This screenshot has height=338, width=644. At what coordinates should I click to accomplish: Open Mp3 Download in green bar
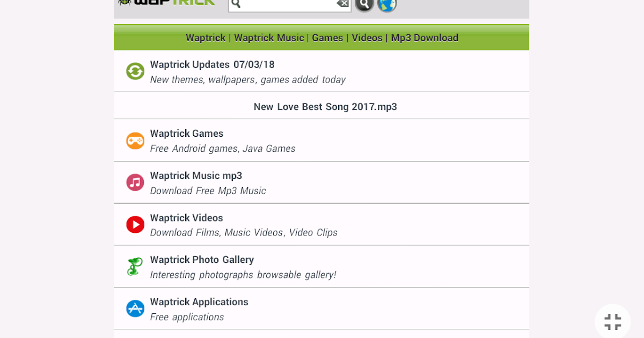pos(425,38)
